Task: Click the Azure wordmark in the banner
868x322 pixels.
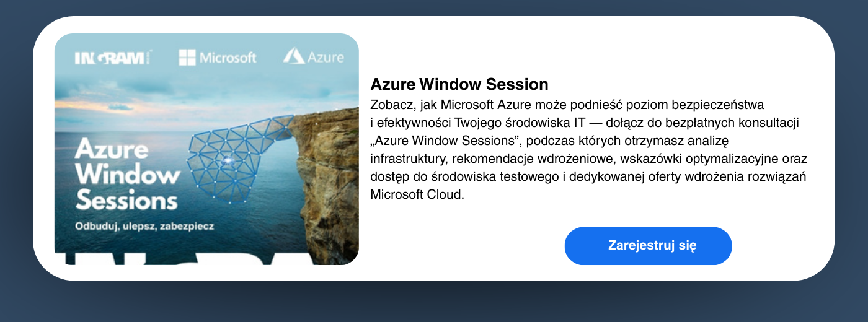Action: [325, 58]
